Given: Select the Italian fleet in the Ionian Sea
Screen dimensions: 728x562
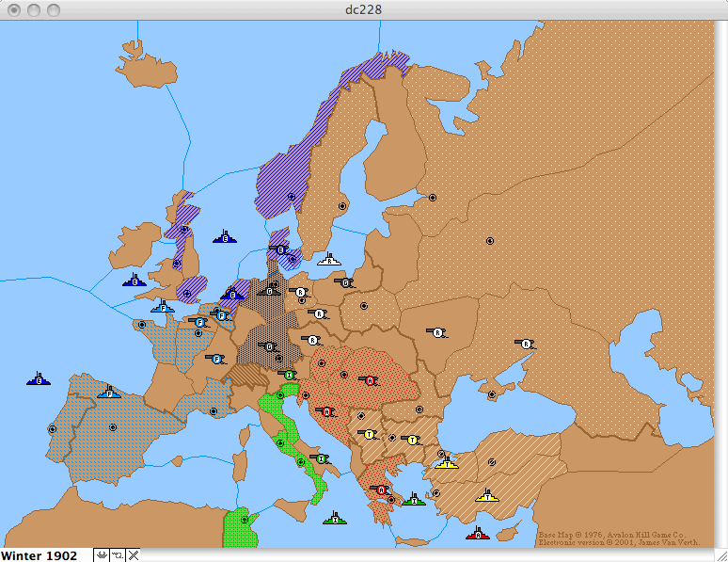Looking at the screenshot, I should (x=335, y=519).
